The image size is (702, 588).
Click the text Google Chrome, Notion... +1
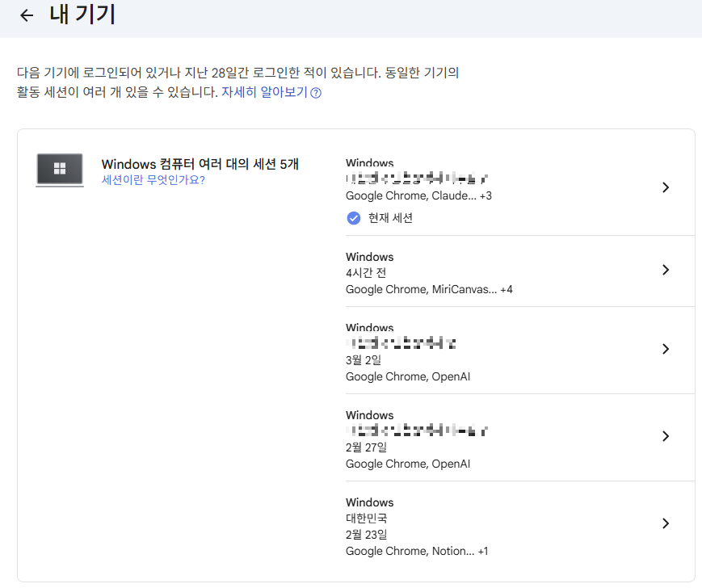point(417,552)
